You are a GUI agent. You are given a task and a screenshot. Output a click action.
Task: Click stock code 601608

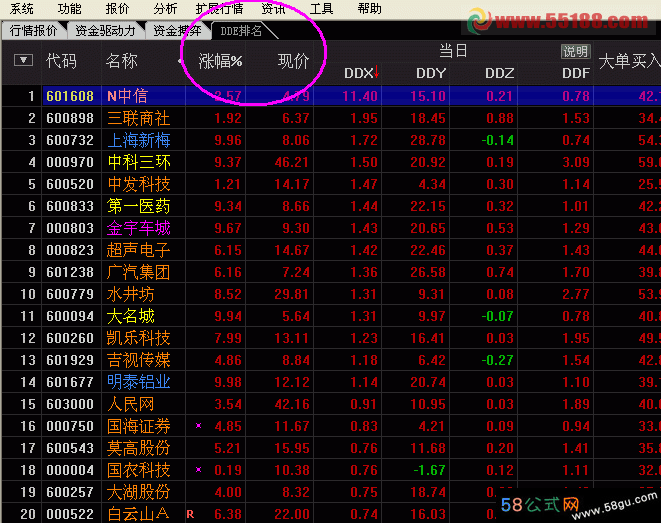70,96
